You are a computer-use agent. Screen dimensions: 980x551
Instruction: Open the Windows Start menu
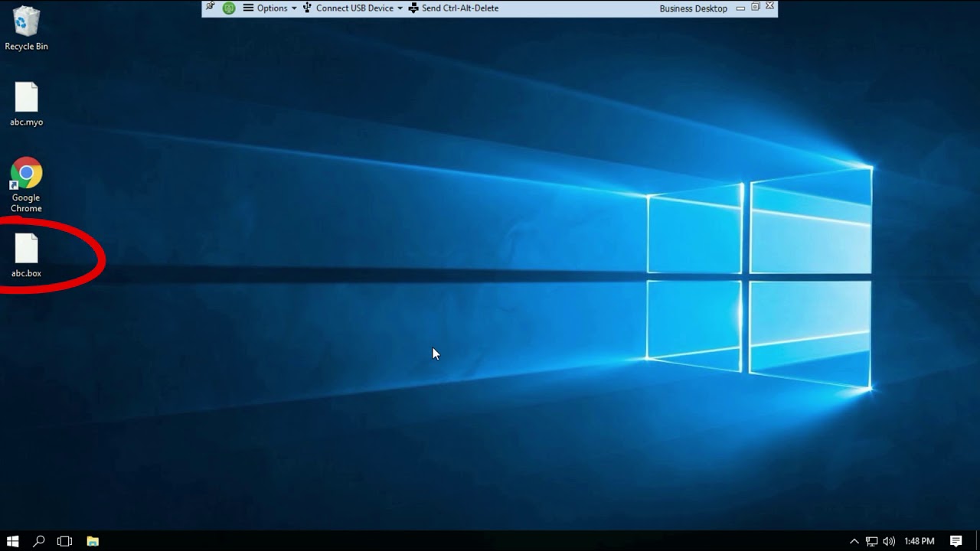(12, 541)
